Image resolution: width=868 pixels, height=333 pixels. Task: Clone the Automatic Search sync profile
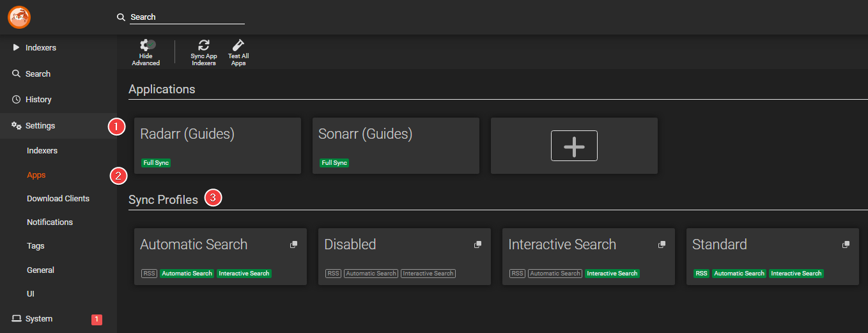[x=293, y=245]
